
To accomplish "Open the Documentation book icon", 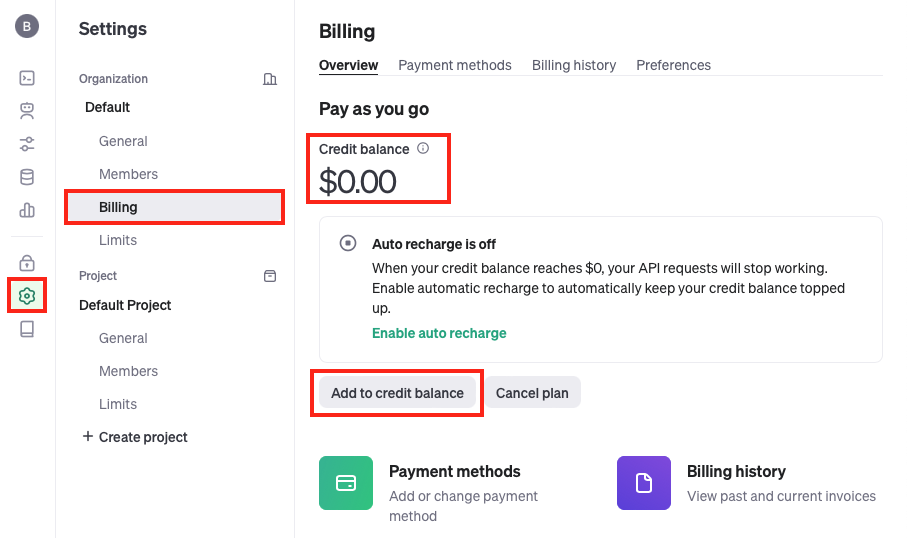I will tap(27, 329).
